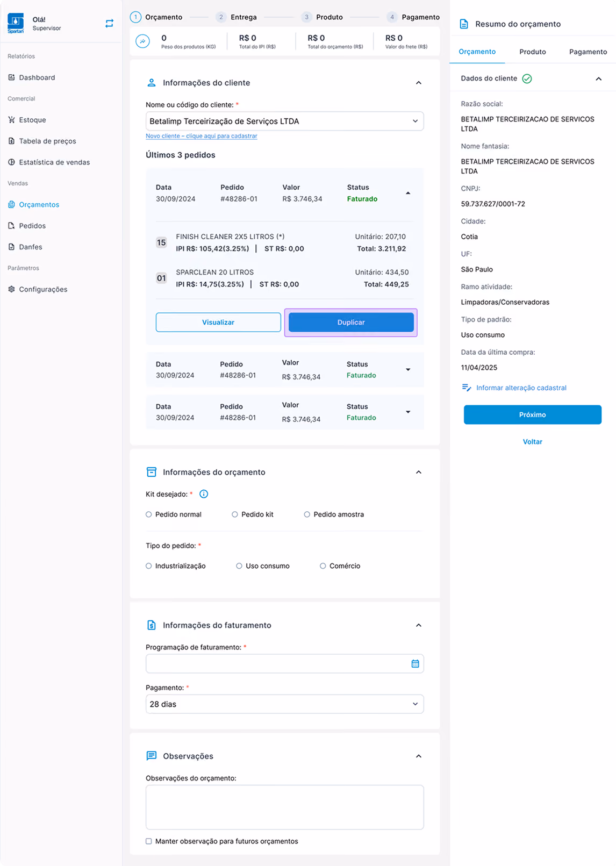
Task: Click the Voltar link
Action: 533,442
